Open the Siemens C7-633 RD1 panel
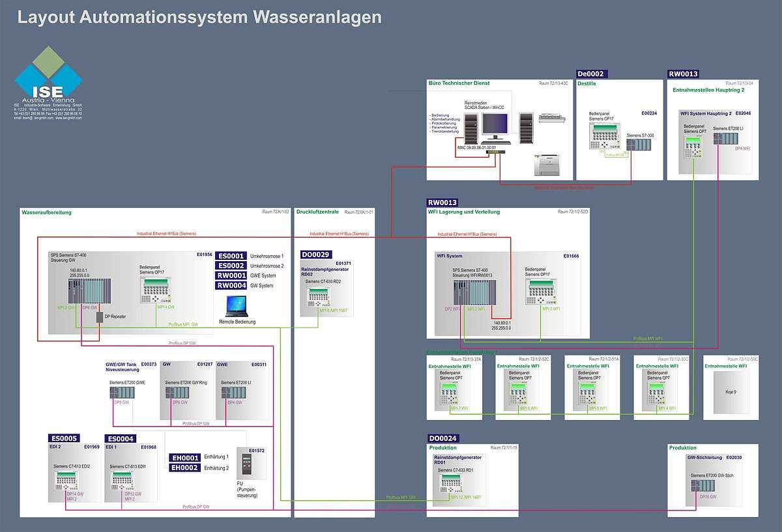The image size is (782, 532). [451, 483]
